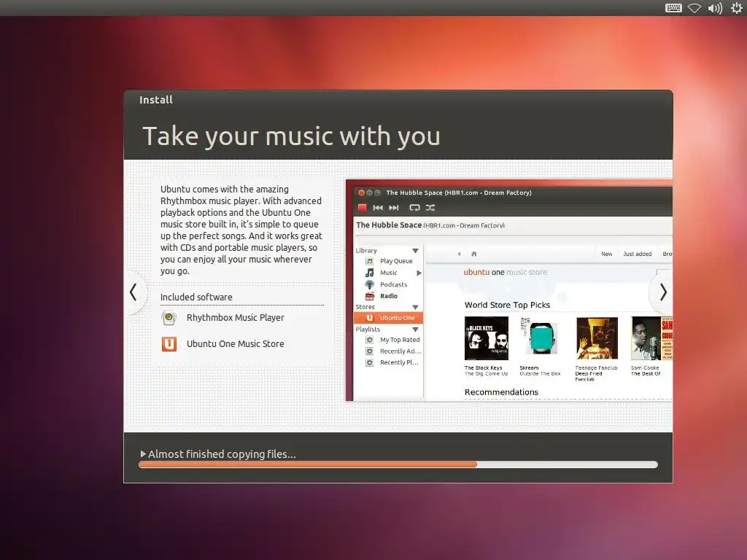This screenshot has height=560, width=747.
Task: Click the Music note icon
Action: coord(369,273)
